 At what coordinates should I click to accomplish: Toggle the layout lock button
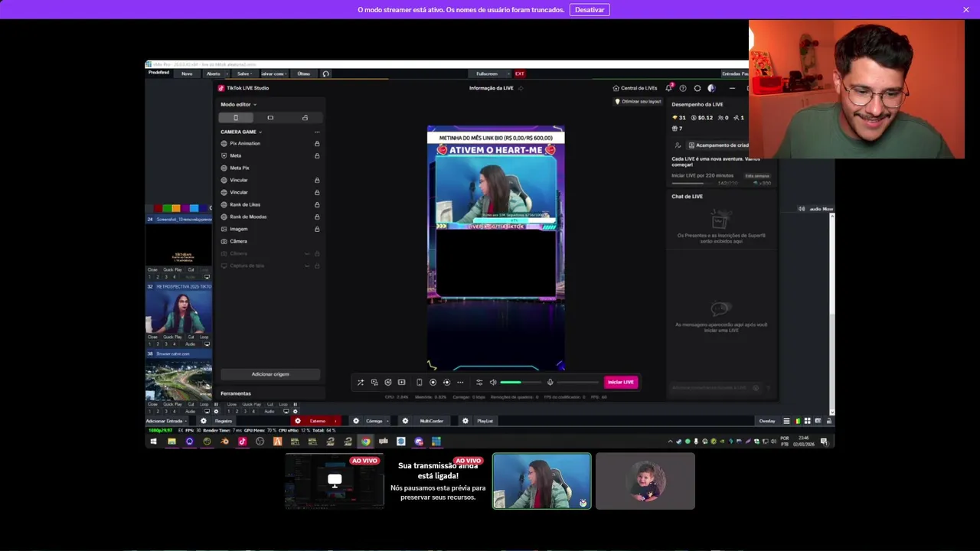305,118
